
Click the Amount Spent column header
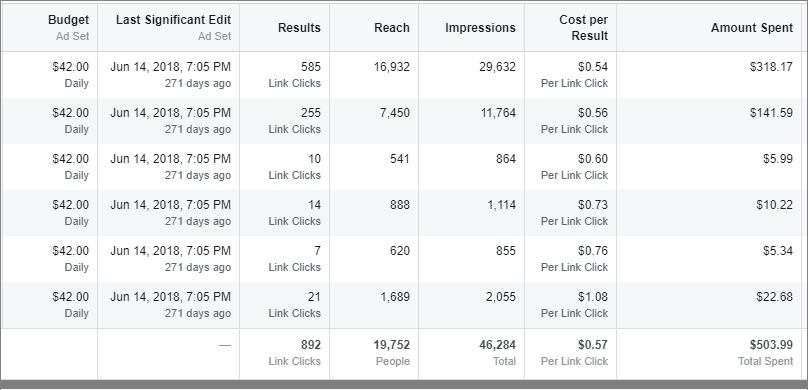pos(752,28)
